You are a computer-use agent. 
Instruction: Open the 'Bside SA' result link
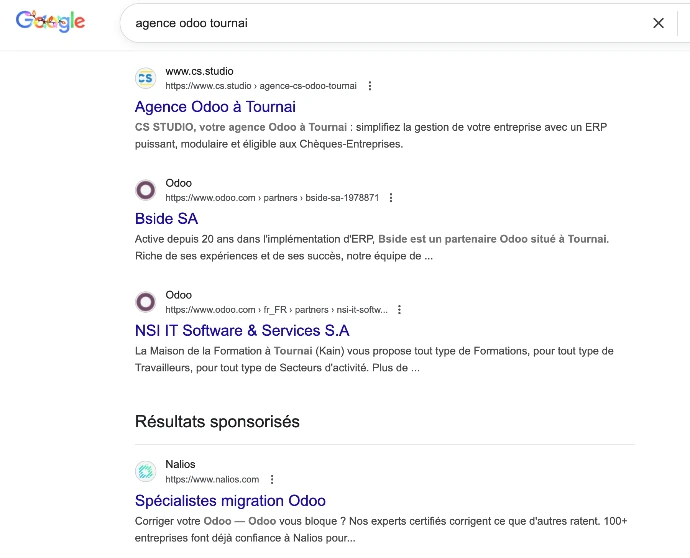coord(166,219)
